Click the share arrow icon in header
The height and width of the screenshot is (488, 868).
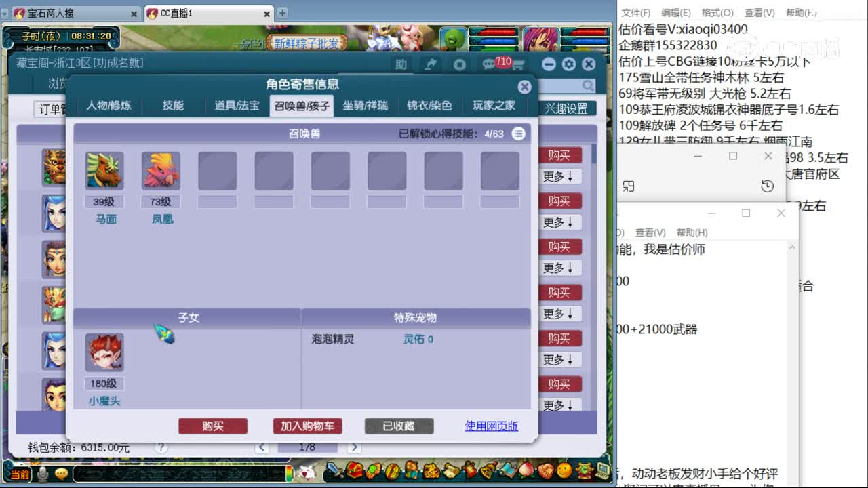click(431, 64)
